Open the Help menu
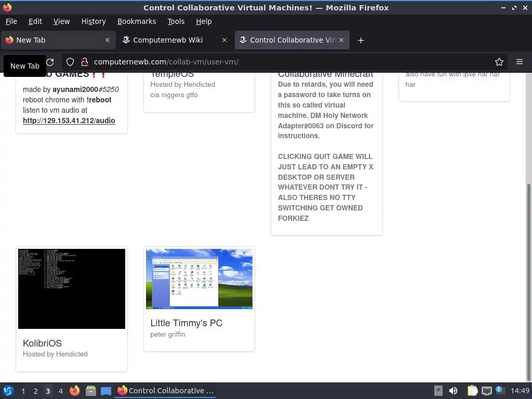 (x=204, y=21)
